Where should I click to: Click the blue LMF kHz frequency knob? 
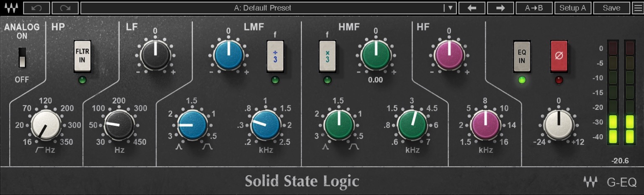click(x=266, y=125)
